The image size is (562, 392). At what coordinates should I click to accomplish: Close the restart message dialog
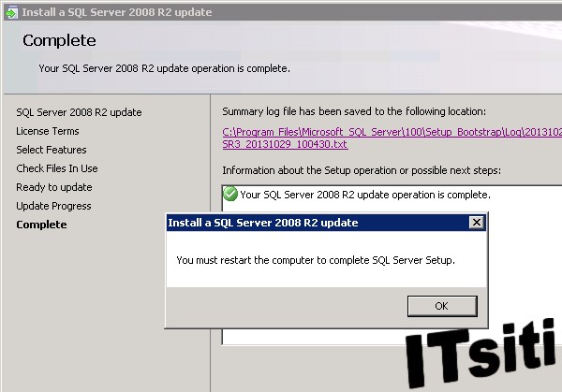477,223
